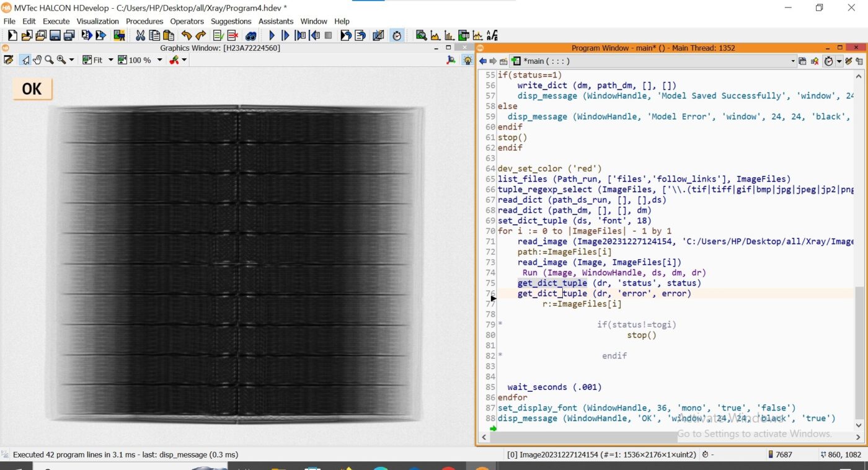Click the Reset Program Execution icon
The width and height of the screenshot is (868, 470).
(x=345, y=35)
